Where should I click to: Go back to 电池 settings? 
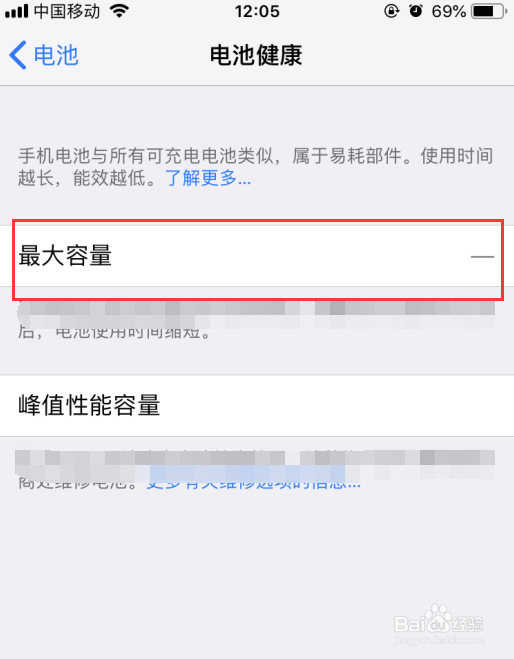44,55
